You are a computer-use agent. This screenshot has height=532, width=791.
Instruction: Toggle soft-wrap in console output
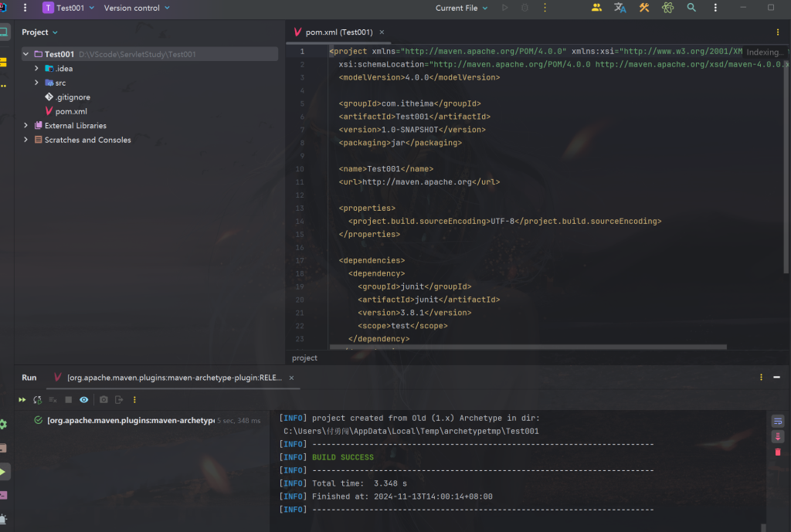(x=778, y=421)
